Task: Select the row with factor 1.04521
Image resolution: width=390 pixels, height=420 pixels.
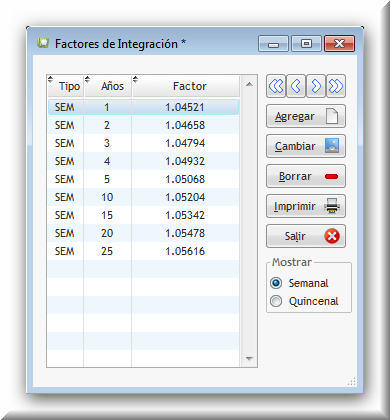Action: (x=143, y=107)
